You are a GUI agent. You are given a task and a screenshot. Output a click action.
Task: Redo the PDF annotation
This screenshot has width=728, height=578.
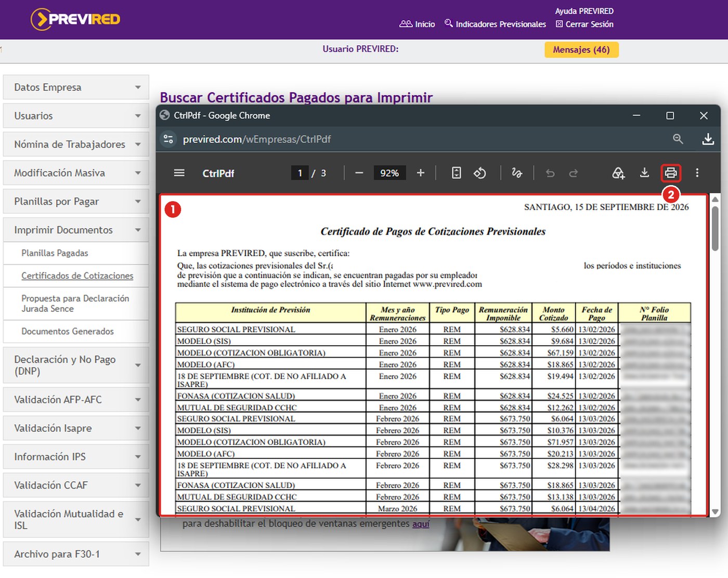click(x=574, y=173)
